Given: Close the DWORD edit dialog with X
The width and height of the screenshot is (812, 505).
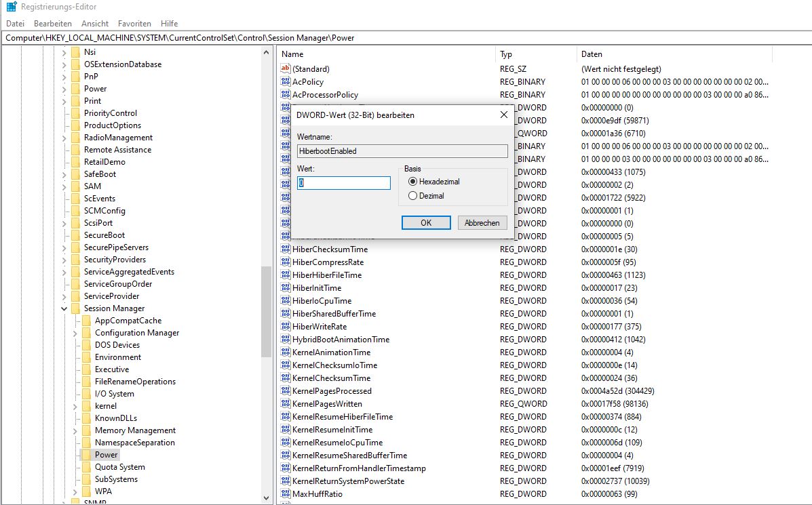Looking at the screenshot, I should pos(504,115).
